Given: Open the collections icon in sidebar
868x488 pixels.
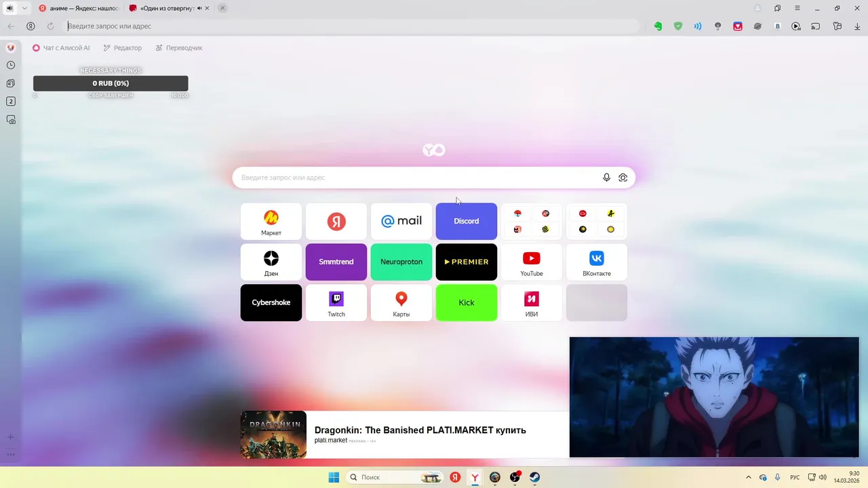Looking at the screenshot, I should pos(11,83).
